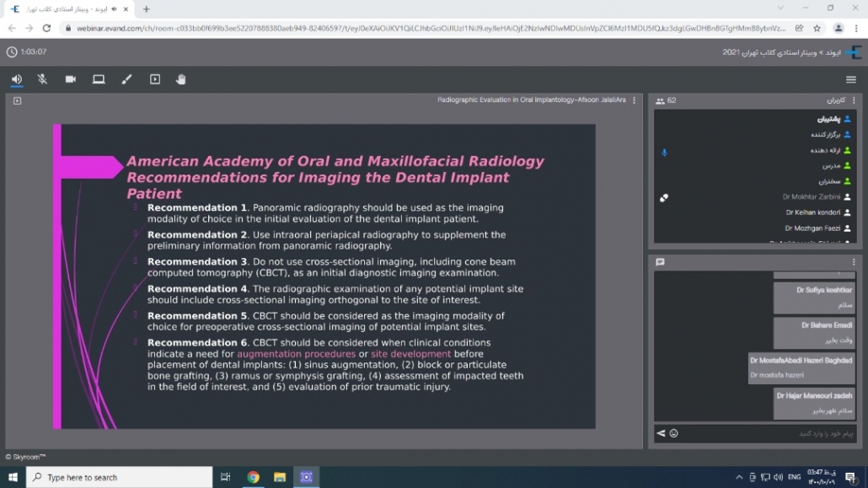Viewport: 868px width, 488px height.
Task: Select the Evand webinar browser tab
Action: tap(70, 9)
